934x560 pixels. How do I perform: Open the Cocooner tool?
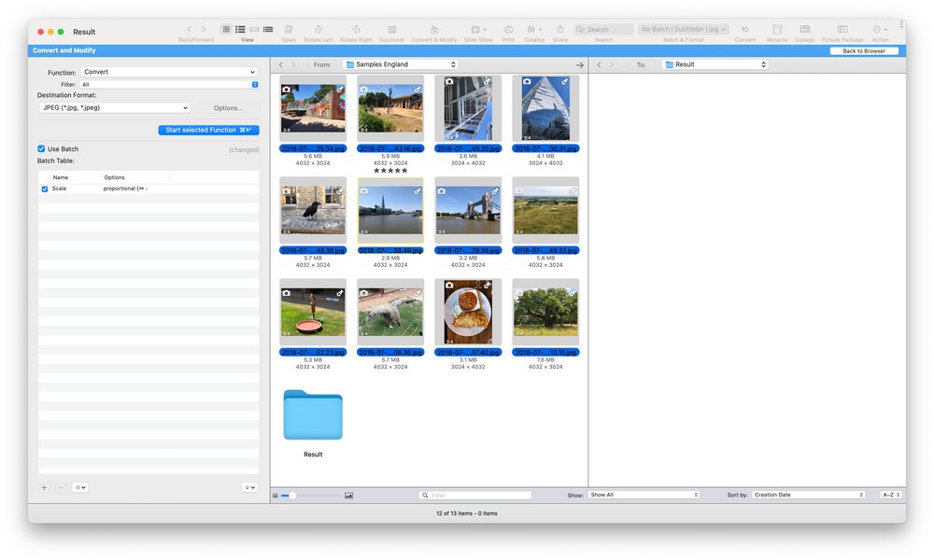click(x=391, y=29)
